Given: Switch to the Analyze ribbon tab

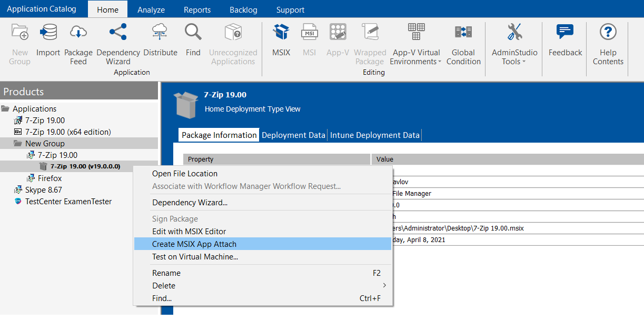Looking at the screenshot, I should click(x=151, y=9).
